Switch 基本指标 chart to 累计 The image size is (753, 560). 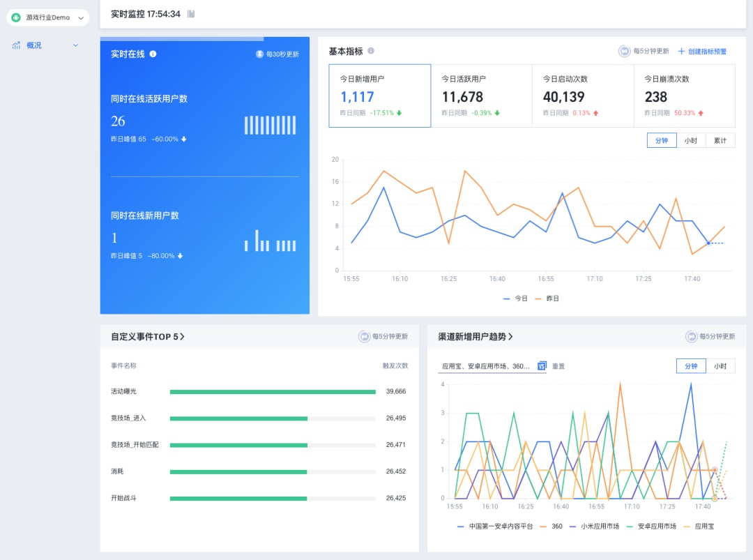pyautogui.click(x=720, y=140)
